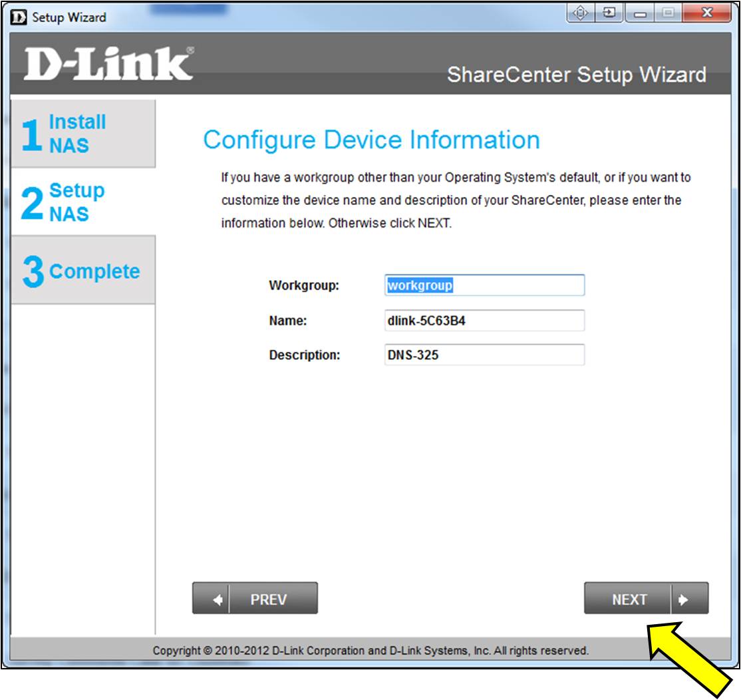
Task: Click the Configure Device Information heading
Action: [371, 140]
